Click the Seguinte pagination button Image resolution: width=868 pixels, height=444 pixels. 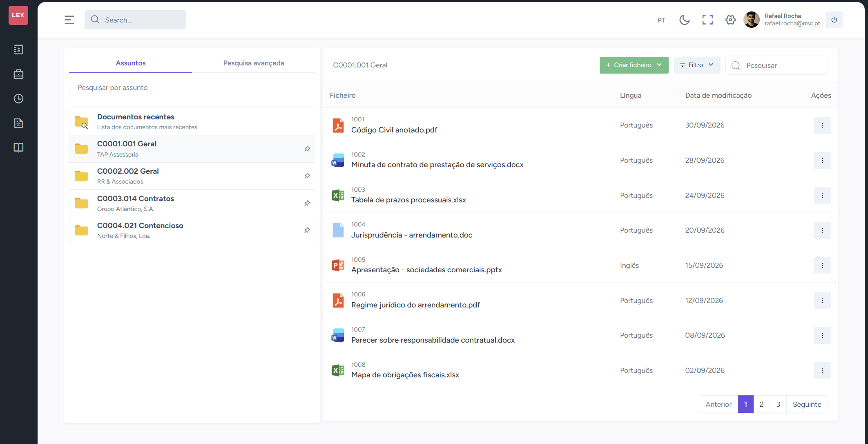tap(807, 404)
